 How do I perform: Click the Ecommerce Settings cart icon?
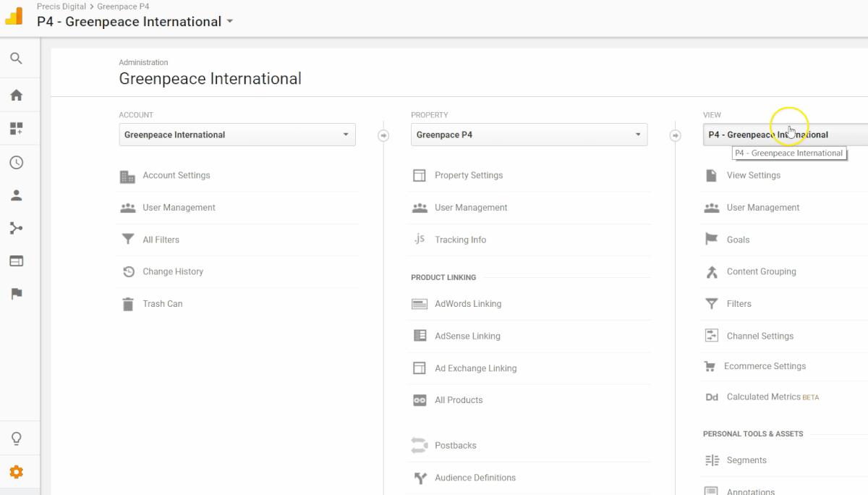pos(709,367)
